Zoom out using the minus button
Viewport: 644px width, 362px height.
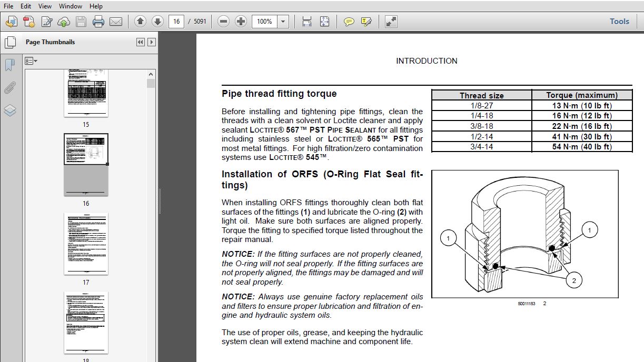pyautogui.click(x=223, y=22)
